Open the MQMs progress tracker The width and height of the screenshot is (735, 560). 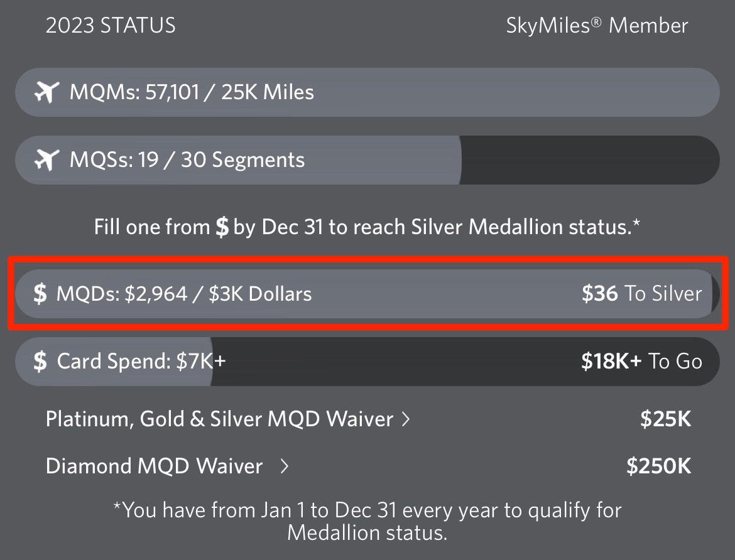(367, 92)
